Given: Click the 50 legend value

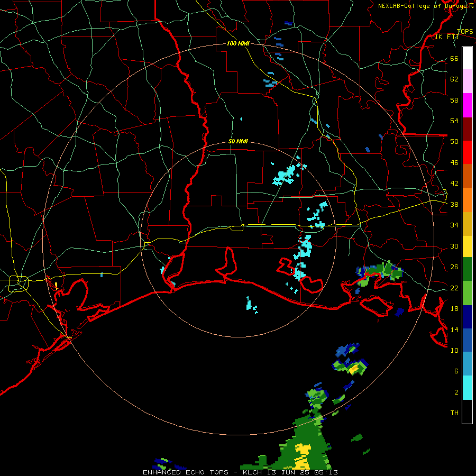Looking at the screenshot, I should point(454,142).
